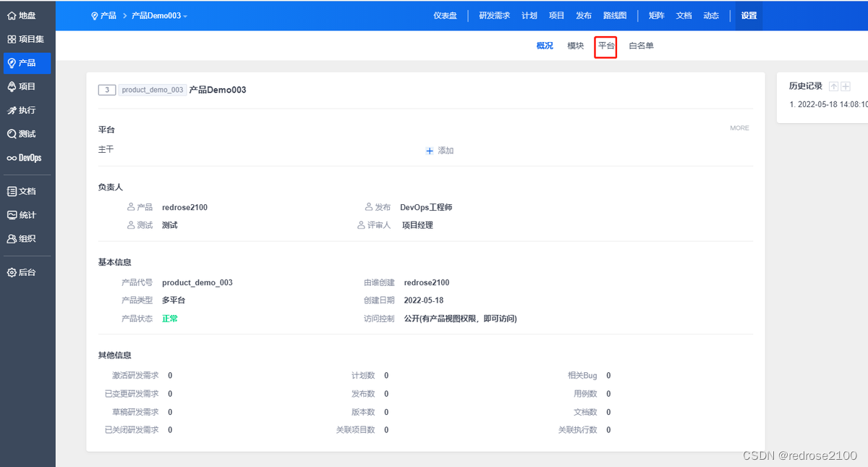Image resolution: width=868 pixels, height=467 pixels.
Task: Open 计划 in top navigation
Action: click(x=529, y=15)
